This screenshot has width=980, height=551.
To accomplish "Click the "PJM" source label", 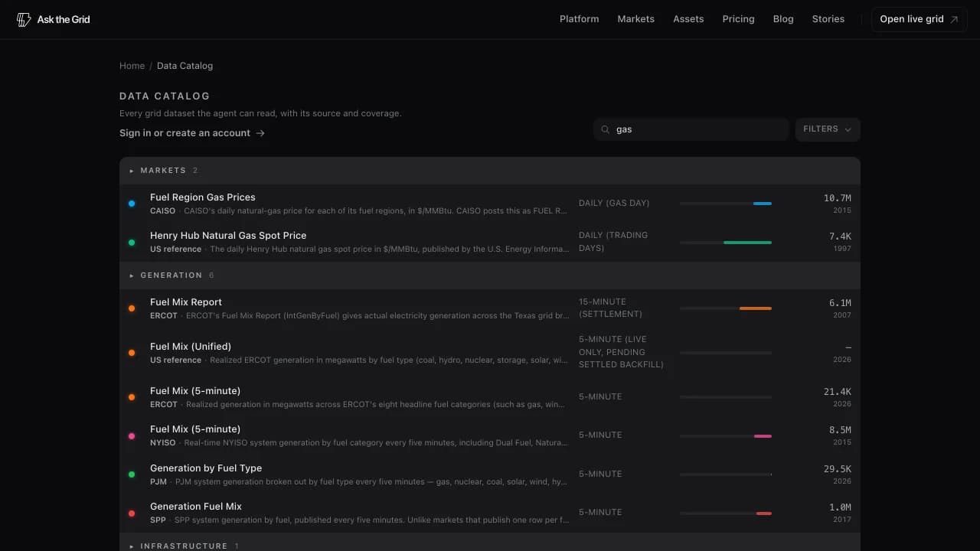I will click(x=158, y=482).
